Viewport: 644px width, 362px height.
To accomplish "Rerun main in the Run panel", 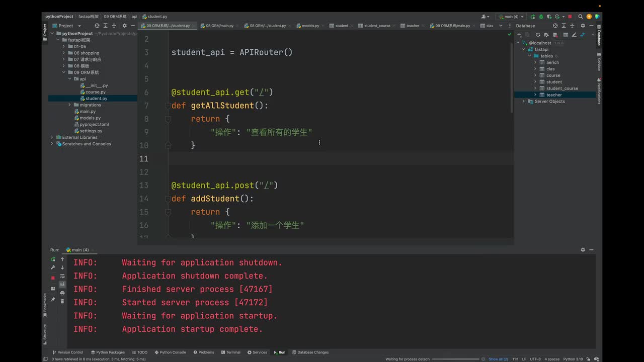I will point(53,259).
